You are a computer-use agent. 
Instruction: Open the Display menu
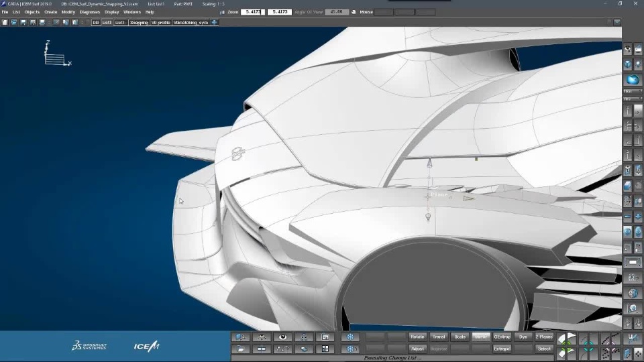[x=112, y=12]
